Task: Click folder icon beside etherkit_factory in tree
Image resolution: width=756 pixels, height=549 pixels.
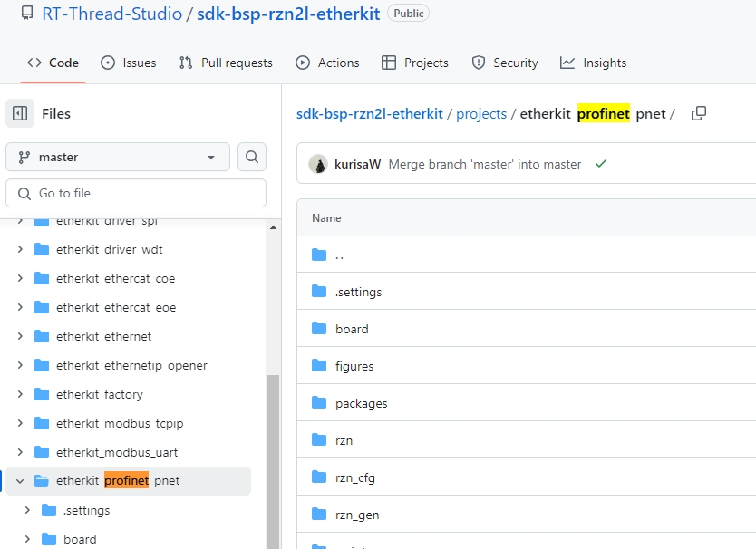Action: coord(42,394)
